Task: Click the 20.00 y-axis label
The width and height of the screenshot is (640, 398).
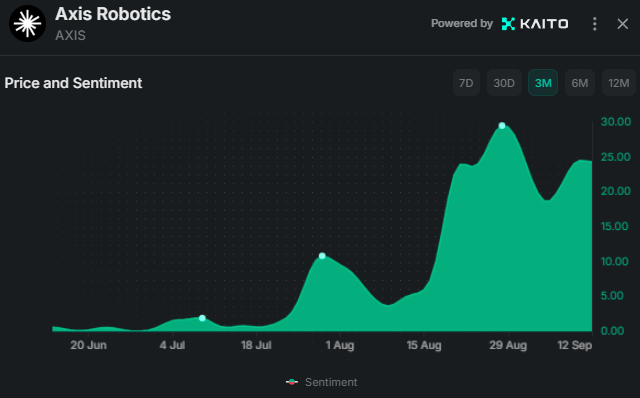Action: pyautogui.click(x=616, y=191)
